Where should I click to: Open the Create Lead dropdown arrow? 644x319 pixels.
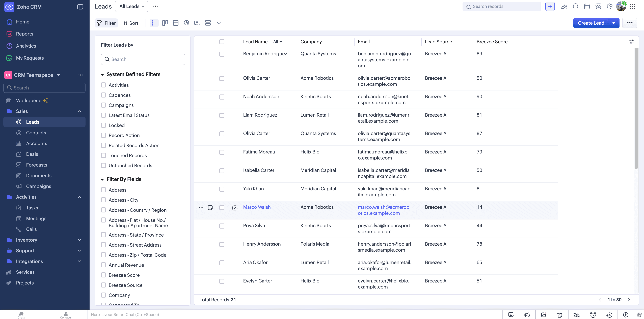pyautogui.click(x=613, y=23)
